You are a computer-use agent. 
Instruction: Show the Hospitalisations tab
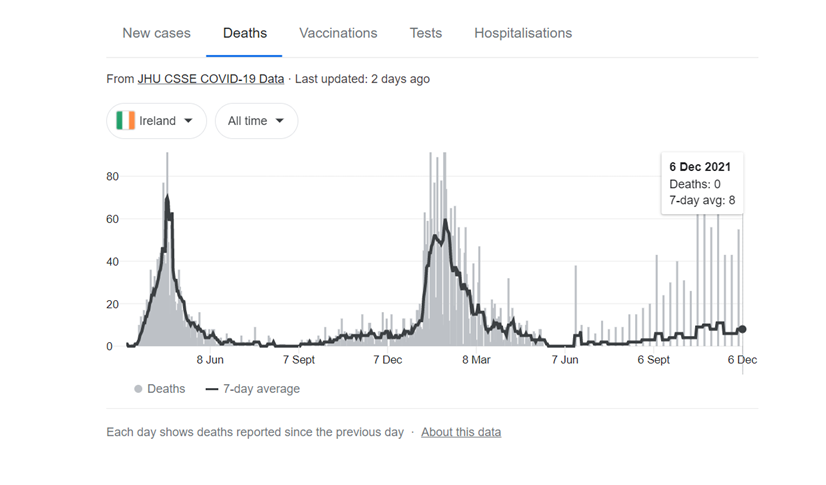click(x=523, y=33)
